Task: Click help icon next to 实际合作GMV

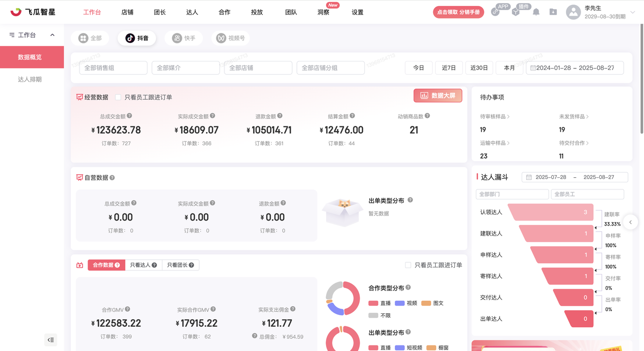Action: [x=212, y=309]
